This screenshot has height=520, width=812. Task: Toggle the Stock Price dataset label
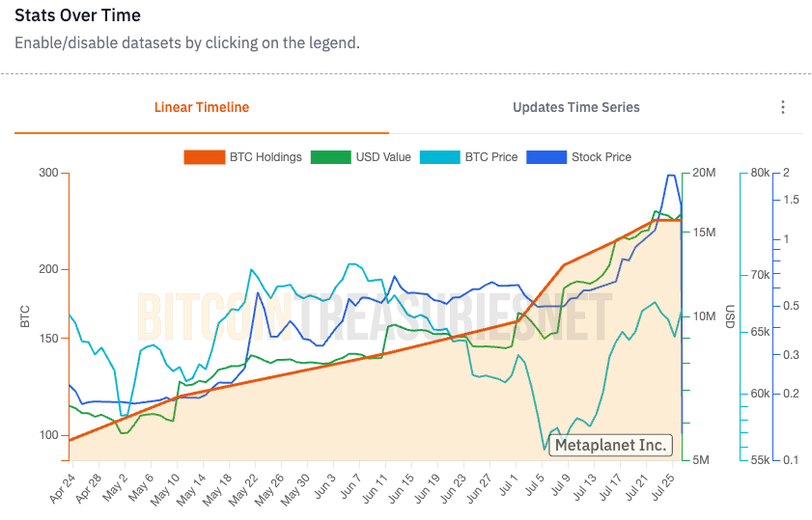602,157
